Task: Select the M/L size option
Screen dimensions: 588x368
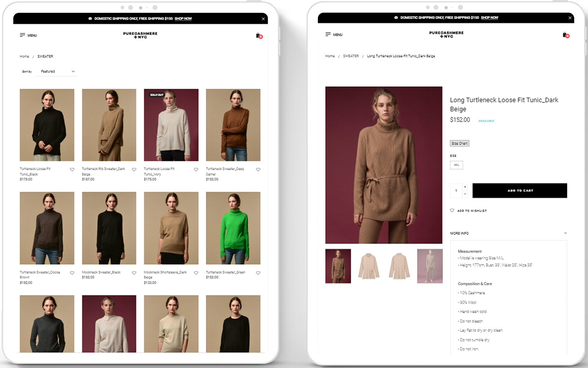Action: 456,165
